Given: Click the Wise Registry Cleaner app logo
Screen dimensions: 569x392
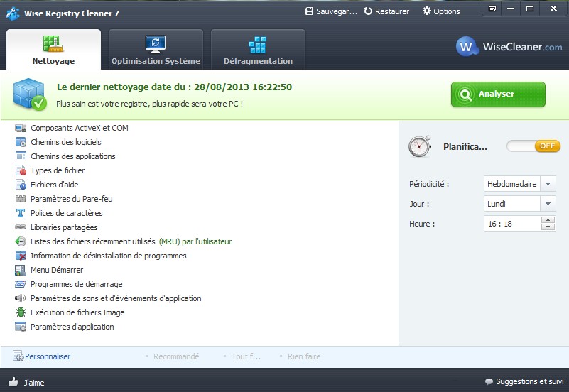Looking at the screenshot, I should pos(13,13).
